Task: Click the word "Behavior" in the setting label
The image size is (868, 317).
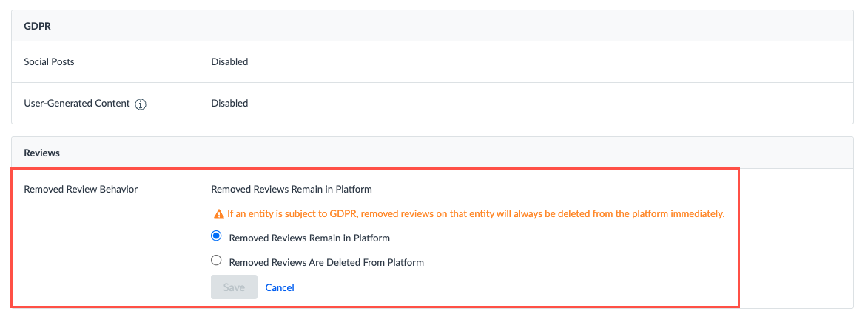Action: click(x=118, y=189)
